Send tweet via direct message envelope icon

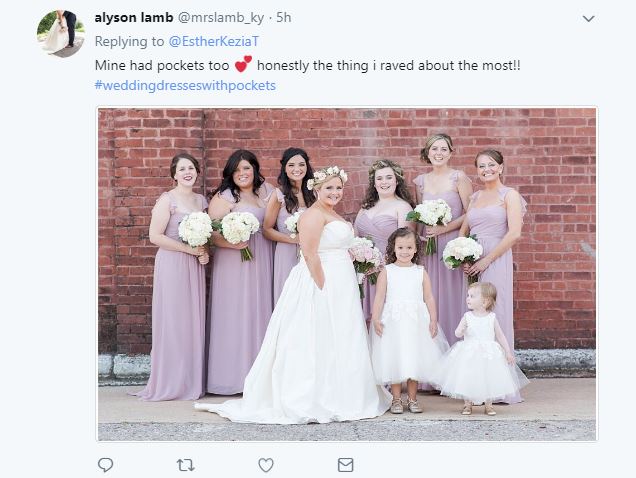(x=346, y=465)
